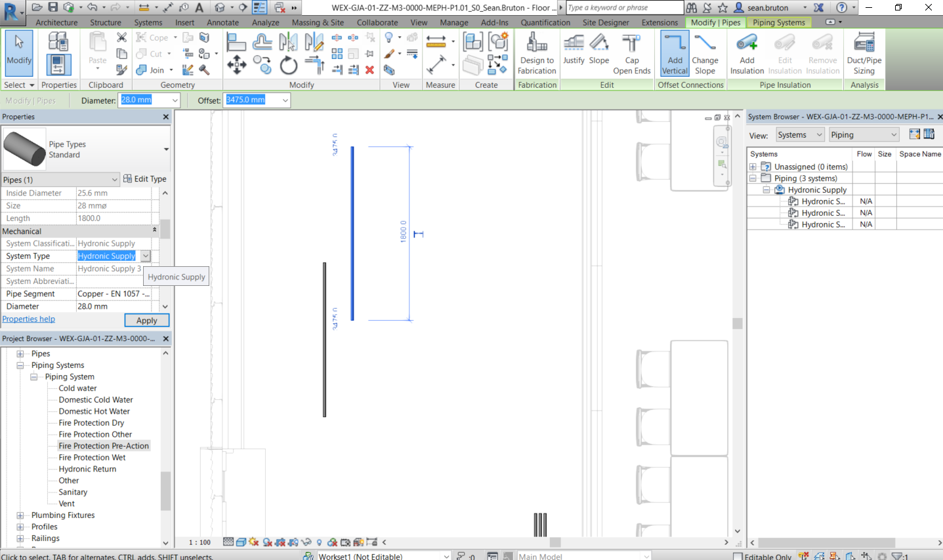Screen dimensions: 943x560
Task: Open the Properties help link
Action: click(x=28, y=319)
